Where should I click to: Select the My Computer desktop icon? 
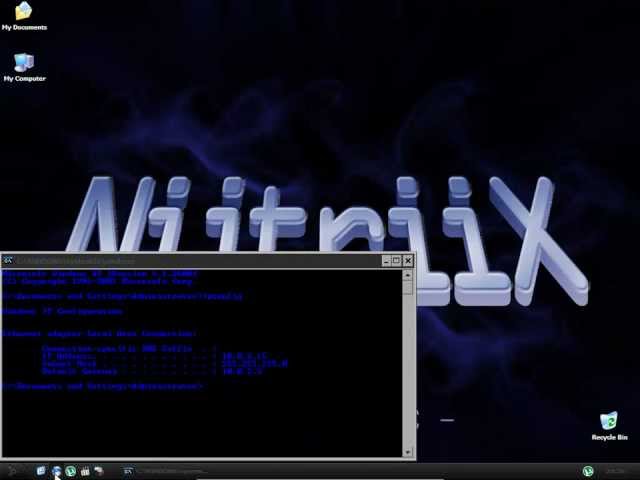click(24, 67)
